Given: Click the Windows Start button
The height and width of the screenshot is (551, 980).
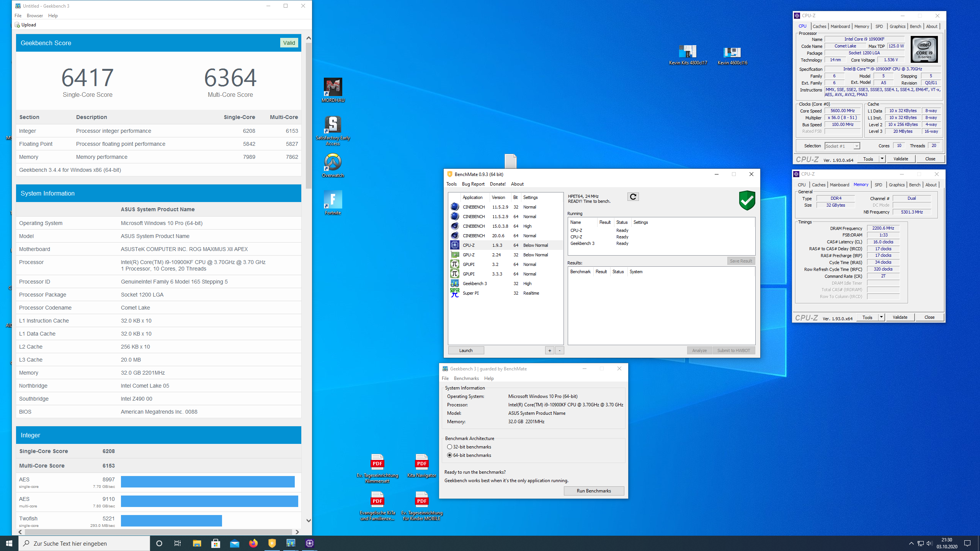Looking at the screenshot, I should 9,543.
